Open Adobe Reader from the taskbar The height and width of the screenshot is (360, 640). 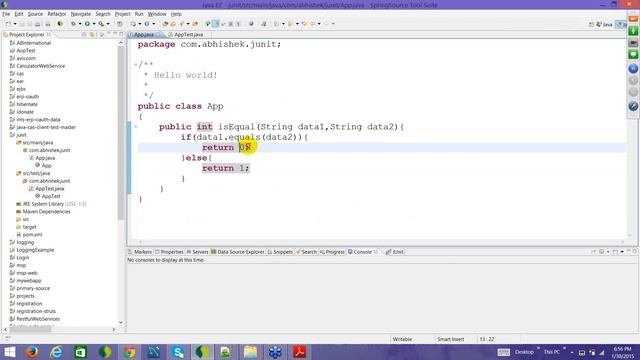(300, 352)
